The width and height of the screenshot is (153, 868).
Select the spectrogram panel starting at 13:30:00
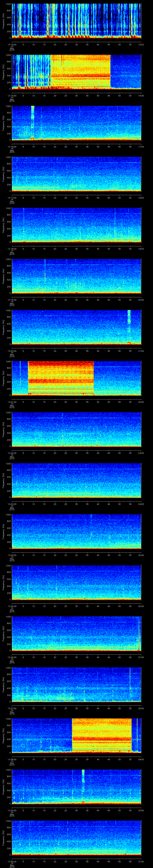77,837
